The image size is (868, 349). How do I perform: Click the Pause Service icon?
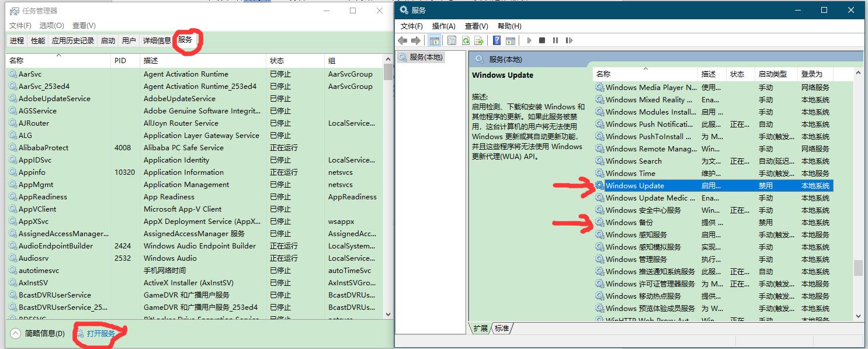[x=555, y=40]
